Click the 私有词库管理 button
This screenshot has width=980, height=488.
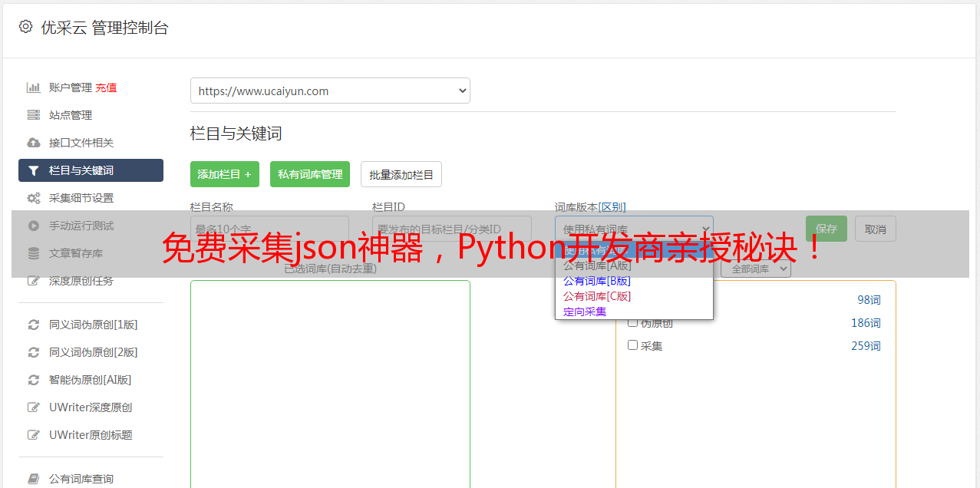point(310,174)
